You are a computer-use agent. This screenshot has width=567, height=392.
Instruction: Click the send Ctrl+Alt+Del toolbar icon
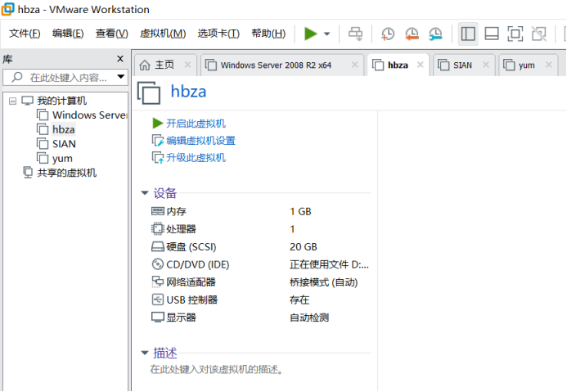pos(355,34)
